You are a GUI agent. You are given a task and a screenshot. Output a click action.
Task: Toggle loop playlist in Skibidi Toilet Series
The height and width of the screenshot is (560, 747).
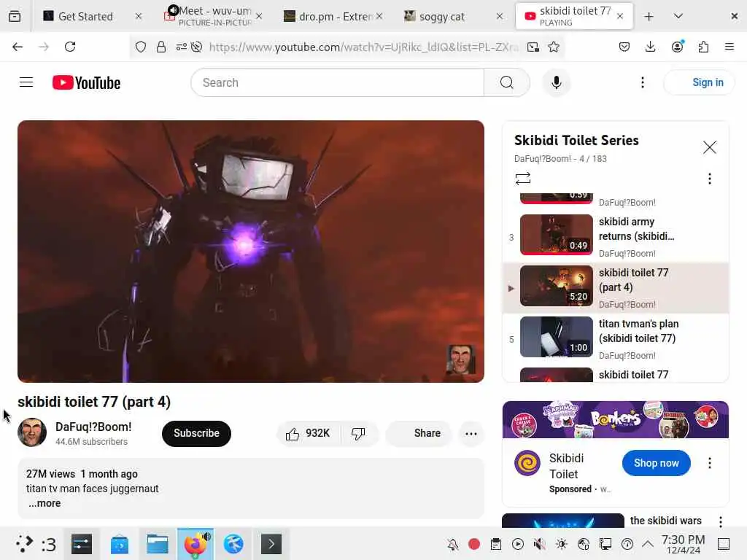[522, 179]
